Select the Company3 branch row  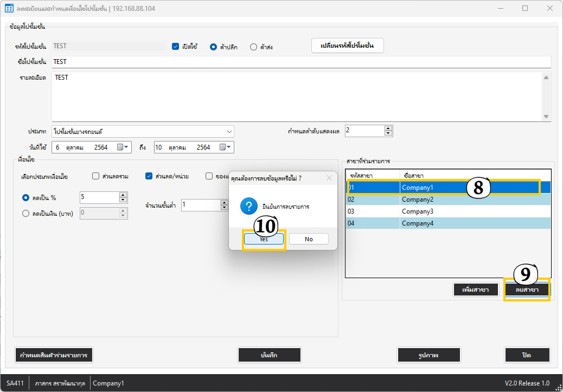click(447, 211)
